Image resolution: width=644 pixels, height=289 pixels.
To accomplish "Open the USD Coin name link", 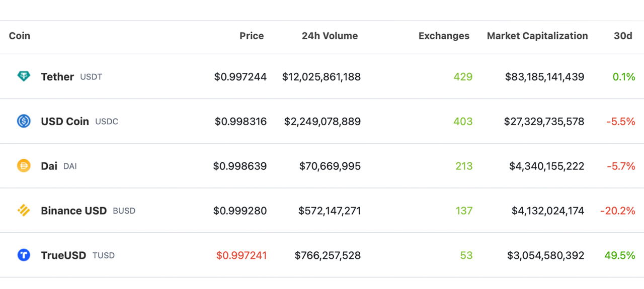I will (65, 122).
